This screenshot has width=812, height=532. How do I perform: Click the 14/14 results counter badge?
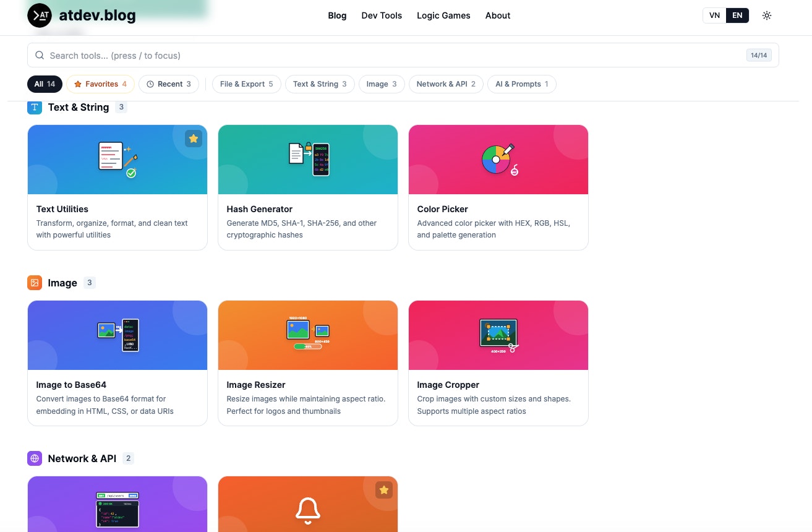click(759, 55)
